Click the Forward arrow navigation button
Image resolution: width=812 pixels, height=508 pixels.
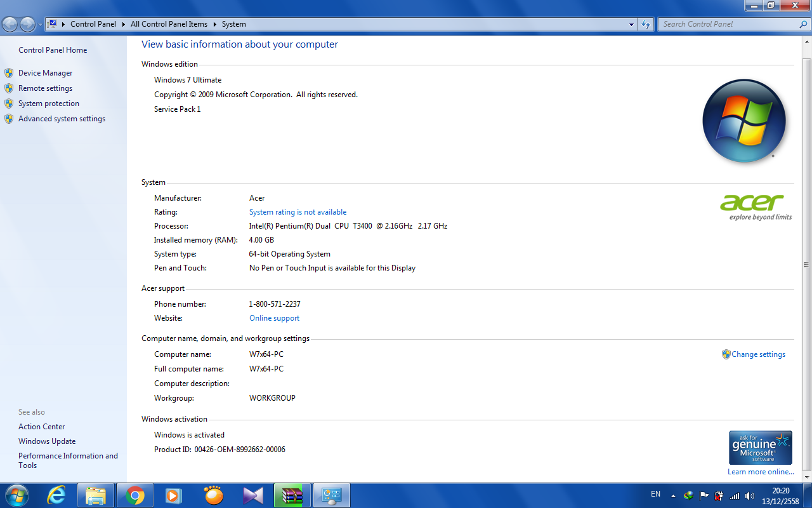[x=28, y=24]
